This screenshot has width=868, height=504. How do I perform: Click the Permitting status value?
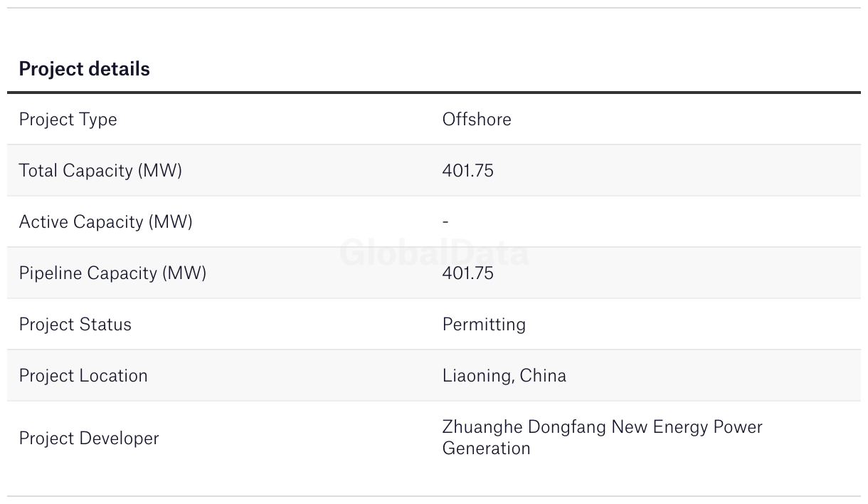tap(484, 325)
